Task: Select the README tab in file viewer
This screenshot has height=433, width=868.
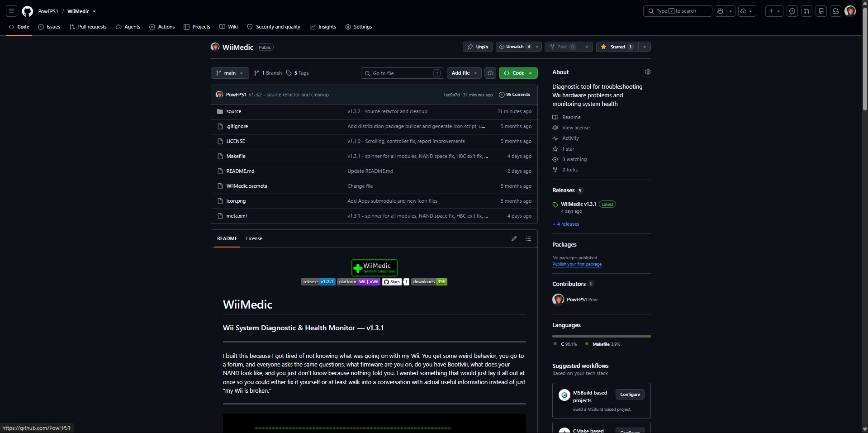Action: tap(227, 238)
